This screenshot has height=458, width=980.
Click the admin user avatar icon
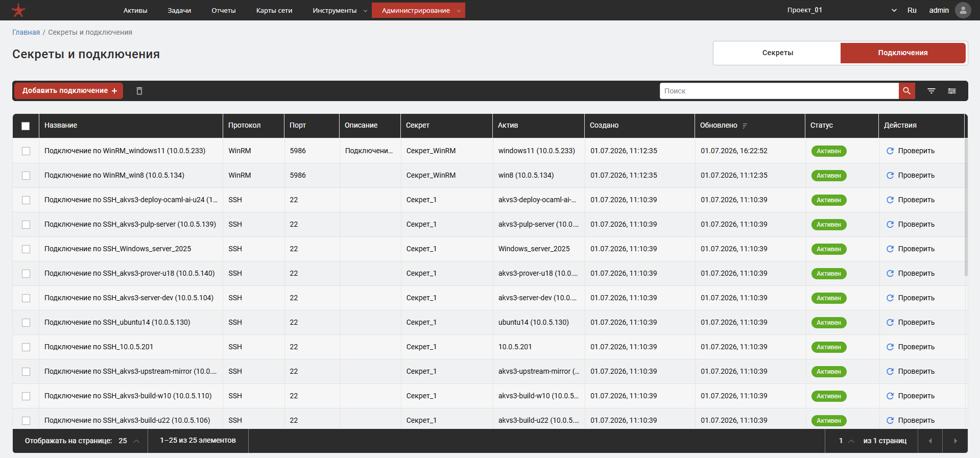point(963,10)
